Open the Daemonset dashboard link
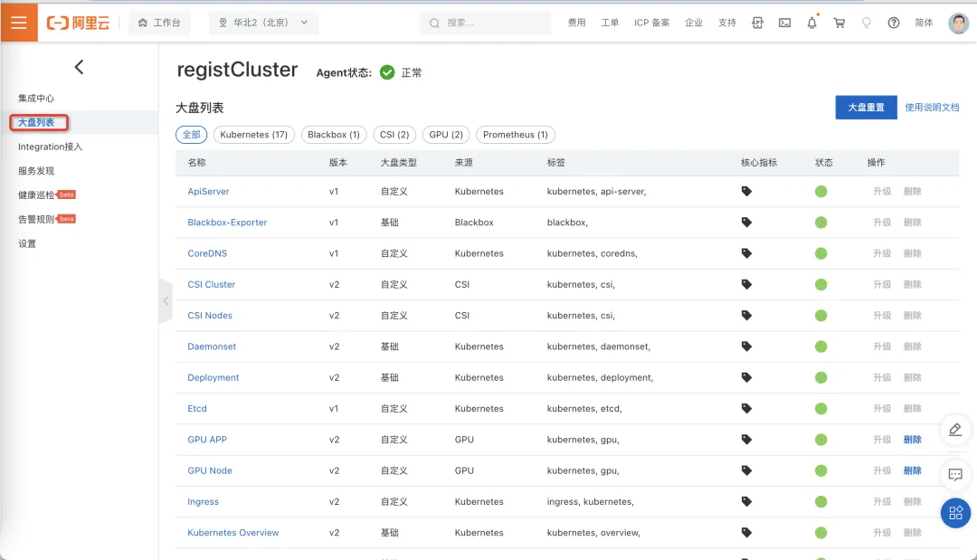The image size is (977, 560). click(x=212, y=346)
